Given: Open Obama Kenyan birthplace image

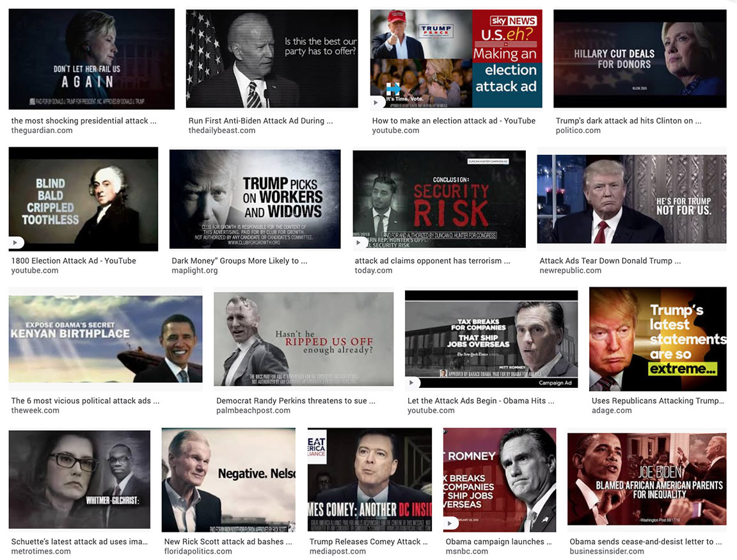Looking at the screenshot, I should coord(106,339).
